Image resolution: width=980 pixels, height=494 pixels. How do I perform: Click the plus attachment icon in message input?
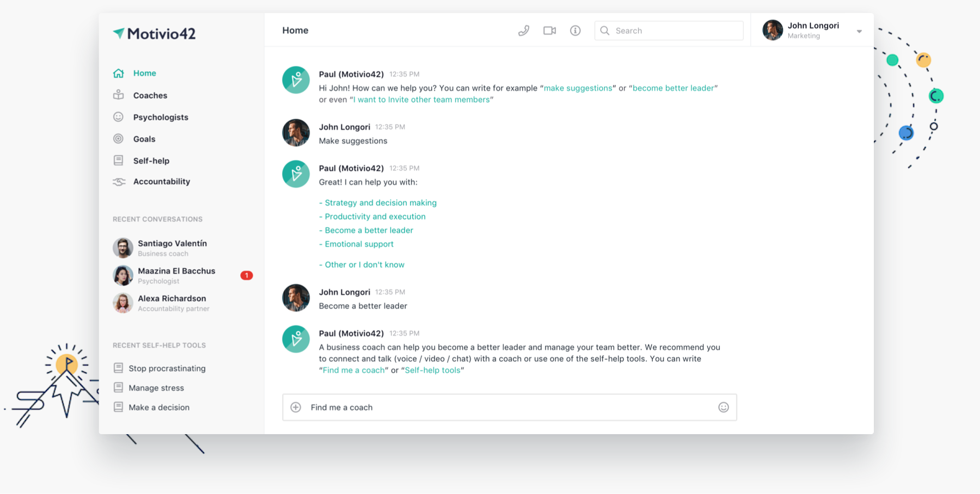295,407
